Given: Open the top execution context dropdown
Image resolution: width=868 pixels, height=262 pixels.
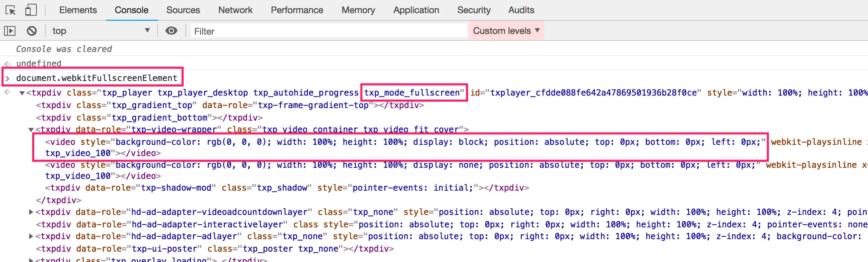Looking at the screenshot, I should coord(101,31).
